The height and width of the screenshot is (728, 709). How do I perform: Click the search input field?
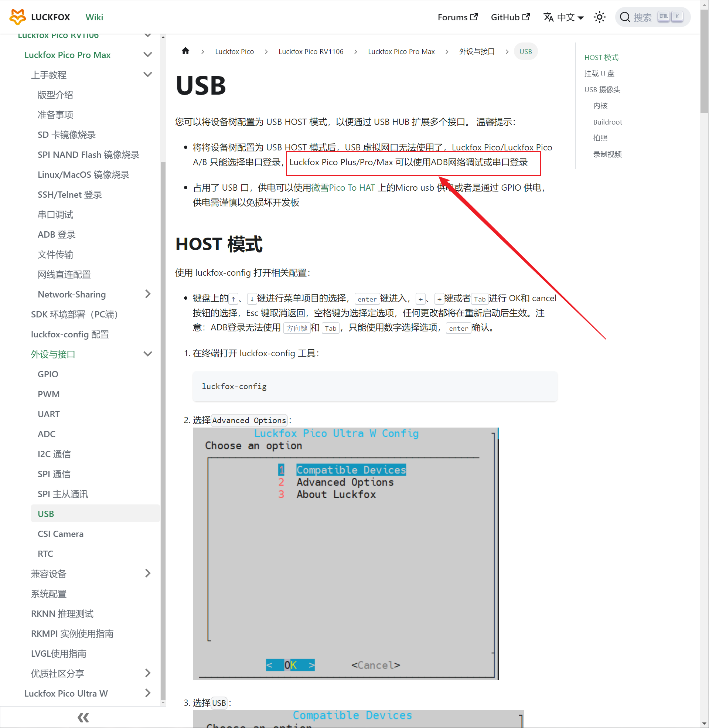pos(653,17)
